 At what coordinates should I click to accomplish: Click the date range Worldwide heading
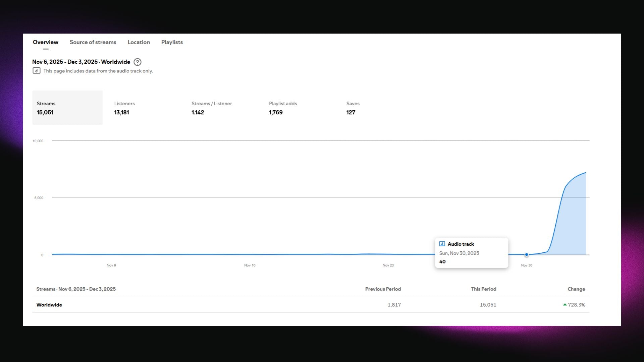81,62
